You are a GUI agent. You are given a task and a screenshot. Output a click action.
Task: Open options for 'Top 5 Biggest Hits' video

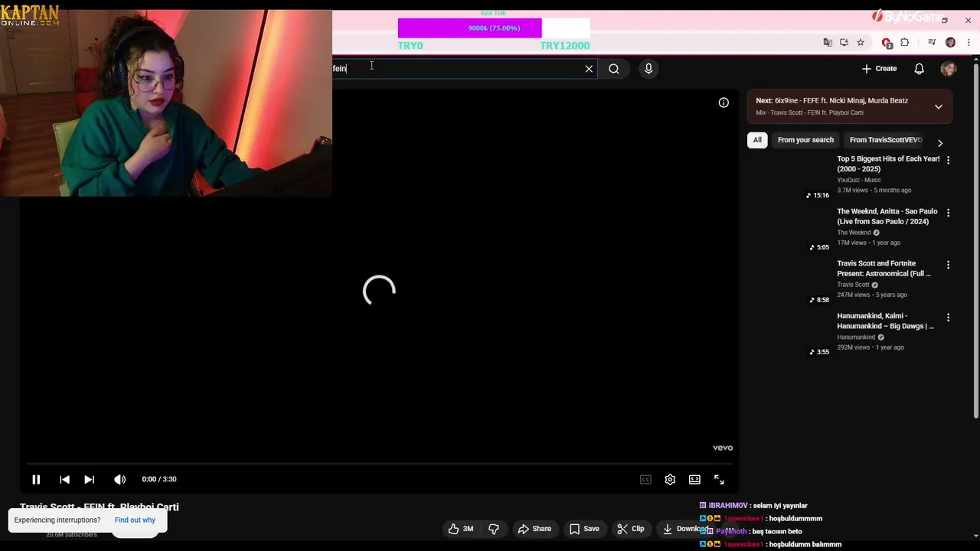(x=949, y=160)
